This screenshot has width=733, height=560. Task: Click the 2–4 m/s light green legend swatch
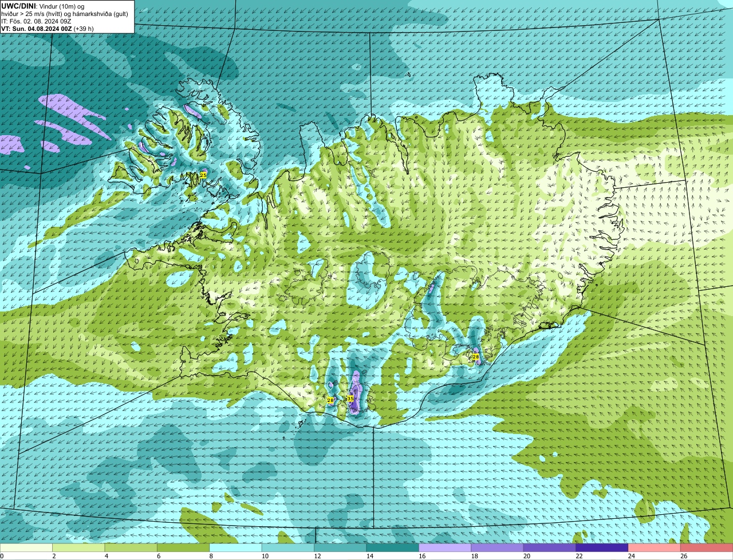[x=78, y=547]
